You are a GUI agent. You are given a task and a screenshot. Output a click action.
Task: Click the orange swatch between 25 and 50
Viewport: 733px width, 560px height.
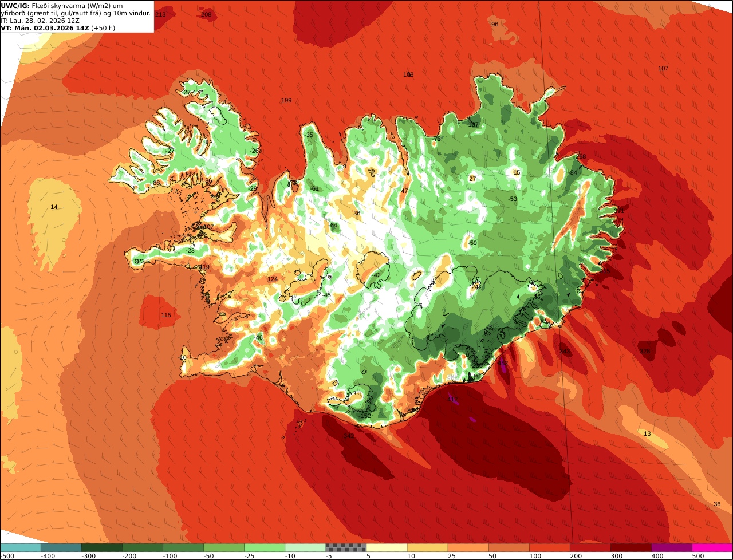[468, 547]
